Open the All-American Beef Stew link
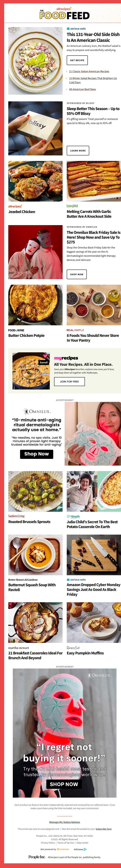Screen dimensions: 121x868 tap(82, 89)
